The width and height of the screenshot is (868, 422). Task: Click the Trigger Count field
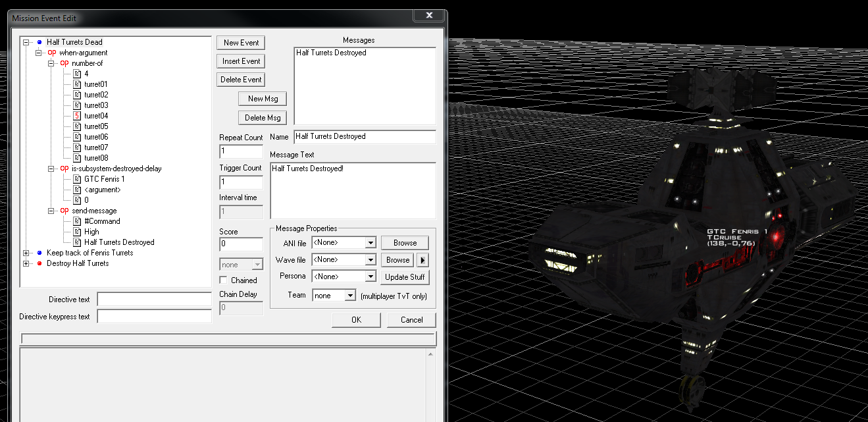pyautogui.click(x=241, y=182)
